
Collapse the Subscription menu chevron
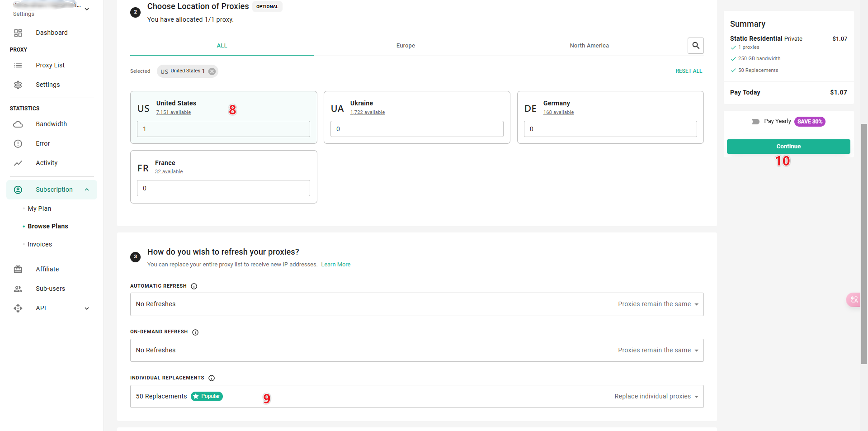pyautogui.click(x=87, y=190)
